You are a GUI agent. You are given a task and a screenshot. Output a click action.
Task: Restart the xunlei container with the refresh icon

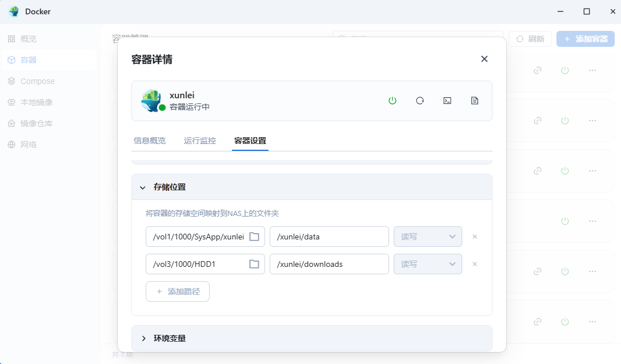point(420,101)
